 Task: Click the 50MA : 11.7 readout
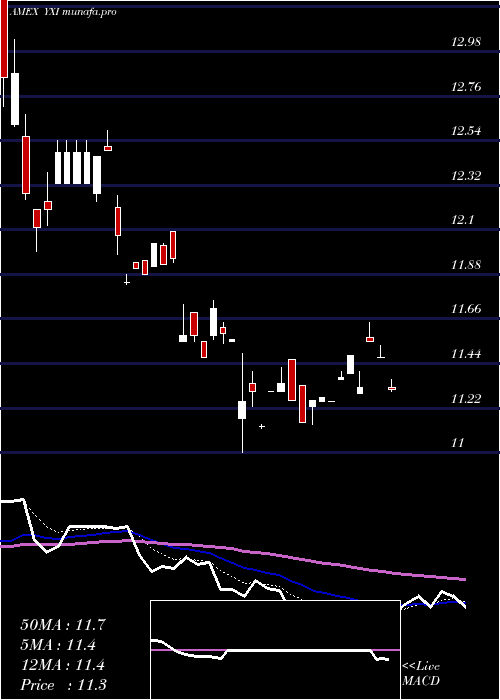click(x=63, y=625)
